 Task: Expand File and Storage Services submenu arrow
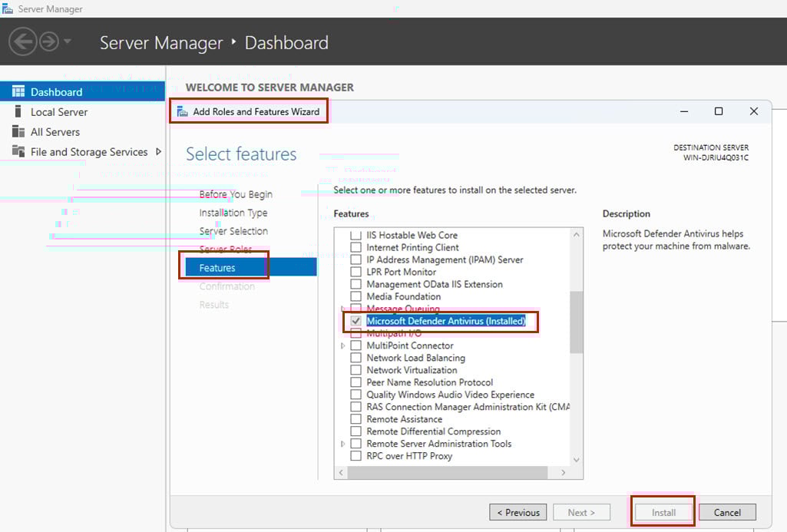pos(158,151)
